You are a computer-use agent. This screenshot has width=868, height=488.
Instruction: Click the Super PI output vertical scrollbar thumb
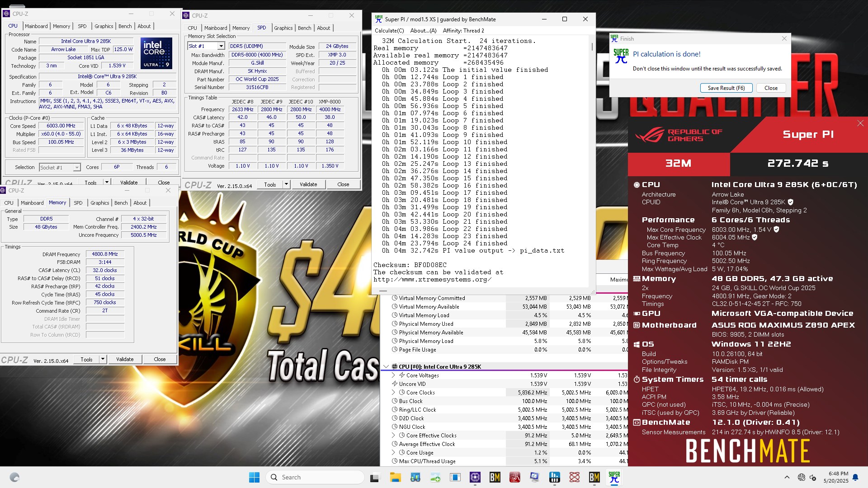pyautogui.click(x=592, y=47)
